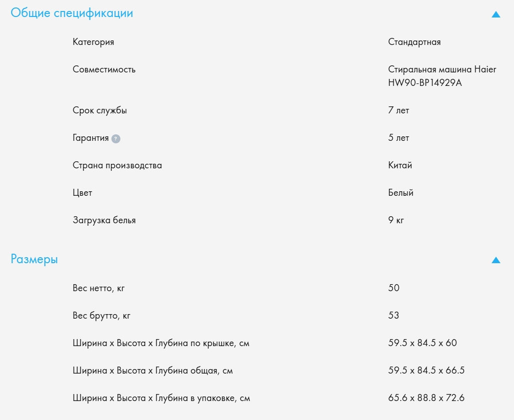Click the Совместимость row label
Viewport: 514px width, 420px height.
click(x=104, y=69)
